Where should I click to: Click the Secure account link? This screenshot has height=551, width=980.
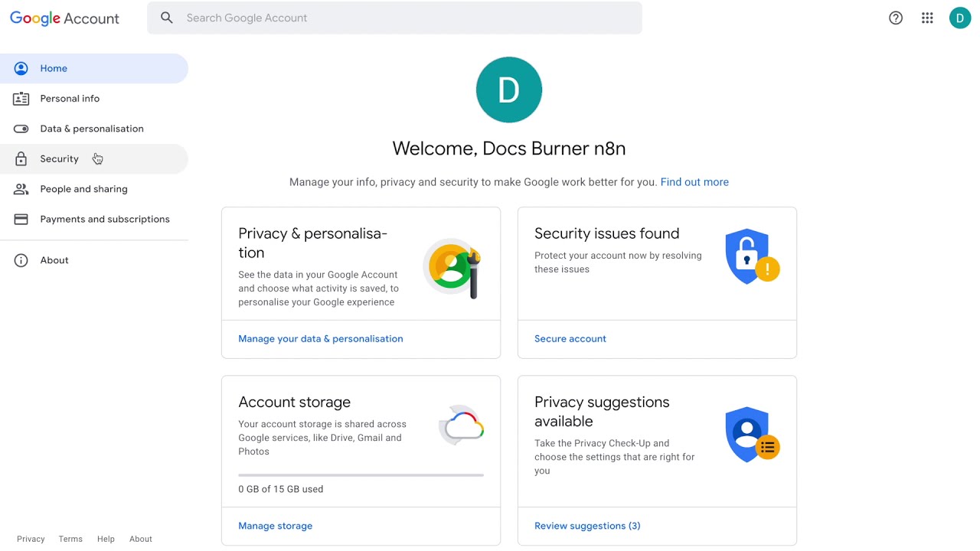click(570, 338)
